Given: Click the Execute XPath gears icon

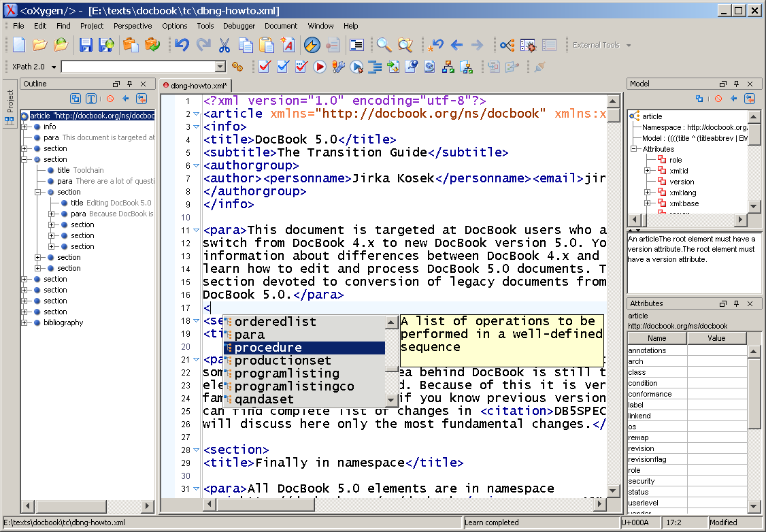Looking at the screenshot, I should (237, 67).
